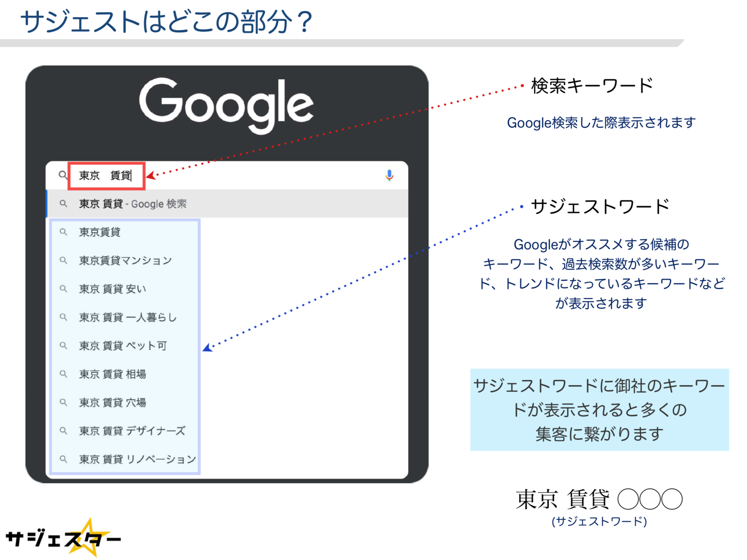Select the 東京 賃貸 - Google 検索 entry
This screenshot has width=747, height=560.
point(133,204)
